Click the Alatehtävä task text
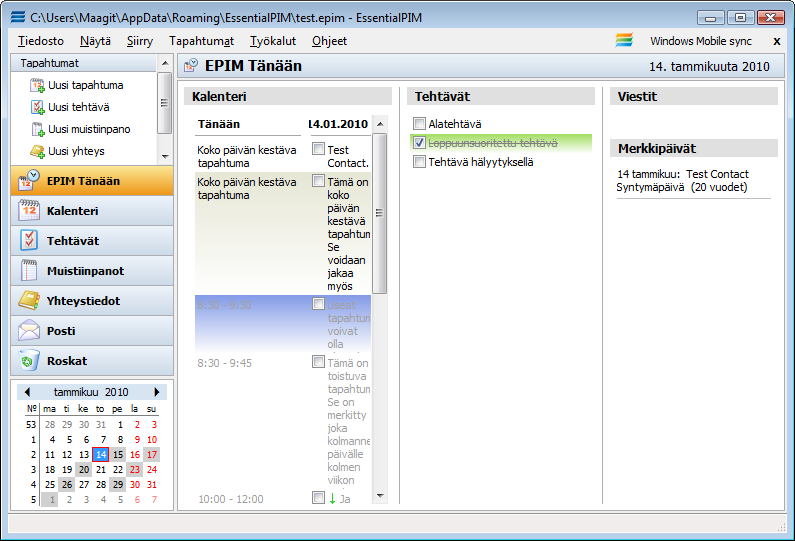This screenshot has width=795, height=541. tap(455, 124)
